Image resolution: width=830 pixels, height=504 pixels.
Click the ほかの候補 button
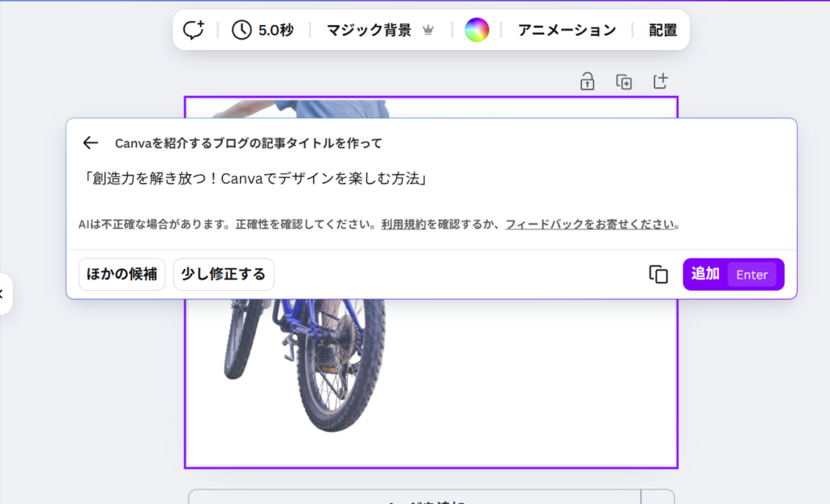click(122, 275)
